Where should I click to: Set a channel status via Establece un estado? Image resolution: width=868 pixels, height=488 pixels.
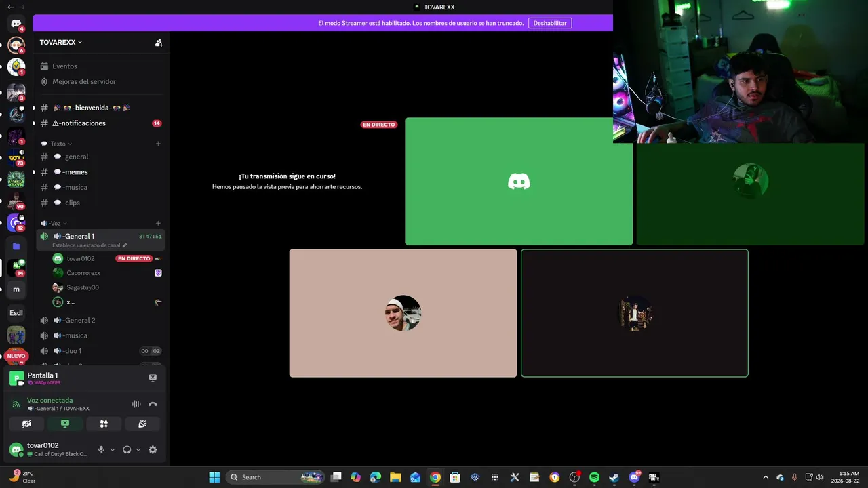click(x=90, y=245)
